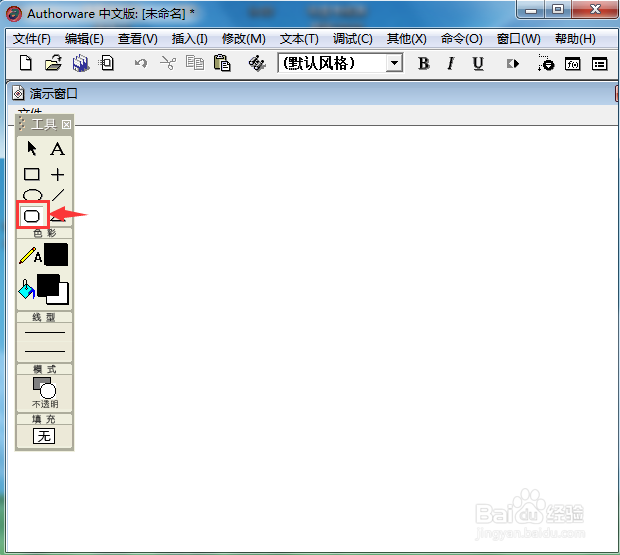
Task: Open the 命令(O) menu
Action: pyautogui.click(x=461, y=39)
